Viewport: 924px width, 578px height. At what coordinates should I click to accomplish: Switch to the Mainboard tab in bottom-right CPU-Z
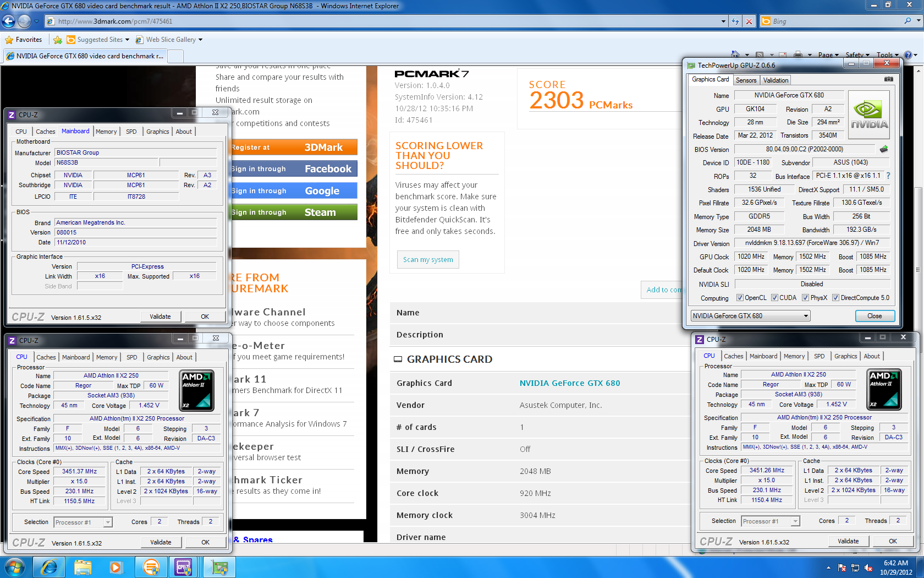[x=763, y=356]
